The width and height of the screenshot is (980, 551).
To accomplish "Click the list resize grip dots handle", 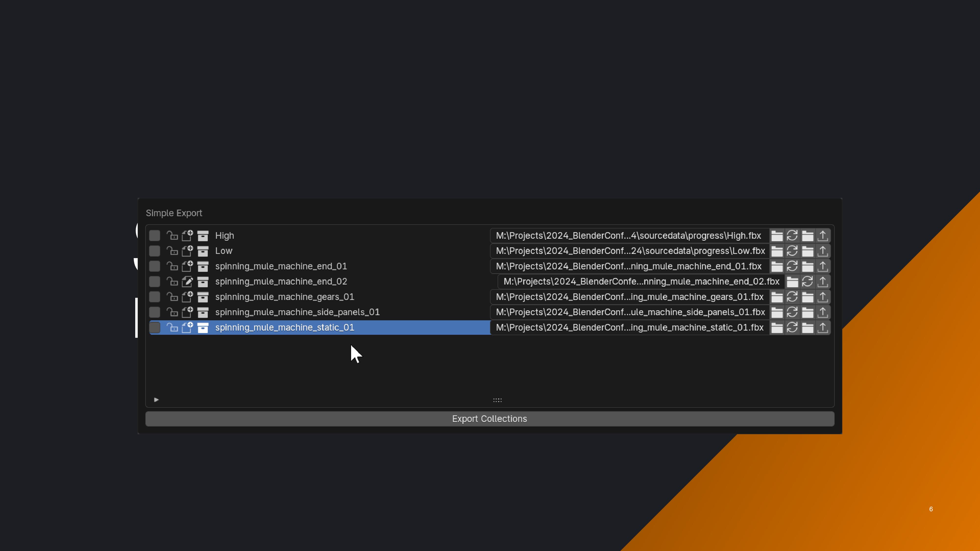I will click(497, 400).
